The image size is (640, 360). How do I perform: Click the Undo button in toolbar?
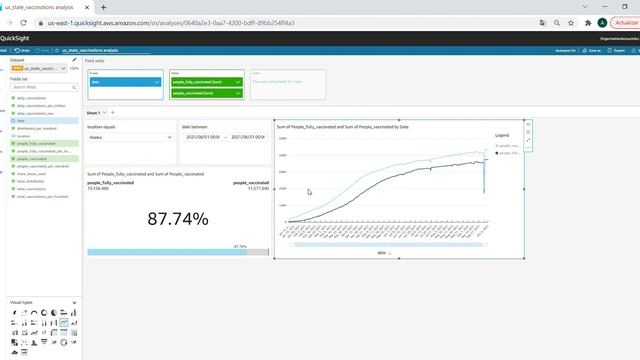click(22, 51)
